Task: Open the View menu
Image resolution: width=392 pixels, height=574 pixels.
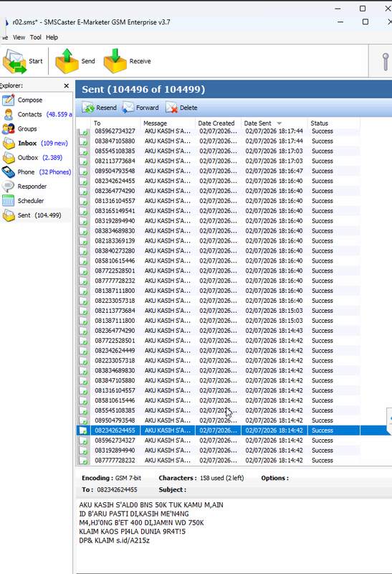Action: [x=19, y=37]
